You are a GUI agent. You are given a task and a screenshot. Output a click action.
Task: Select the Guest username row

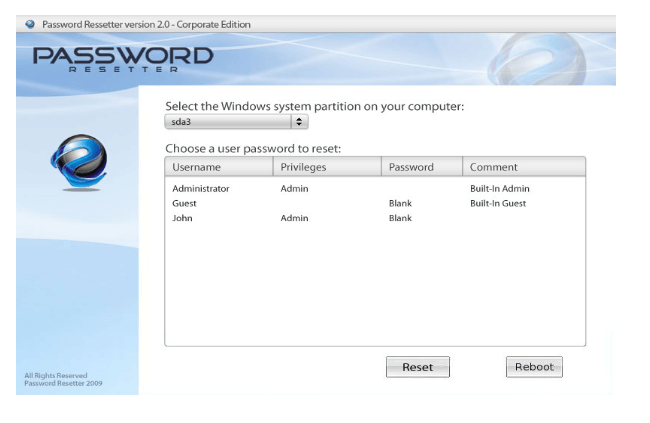click(375, 203)
